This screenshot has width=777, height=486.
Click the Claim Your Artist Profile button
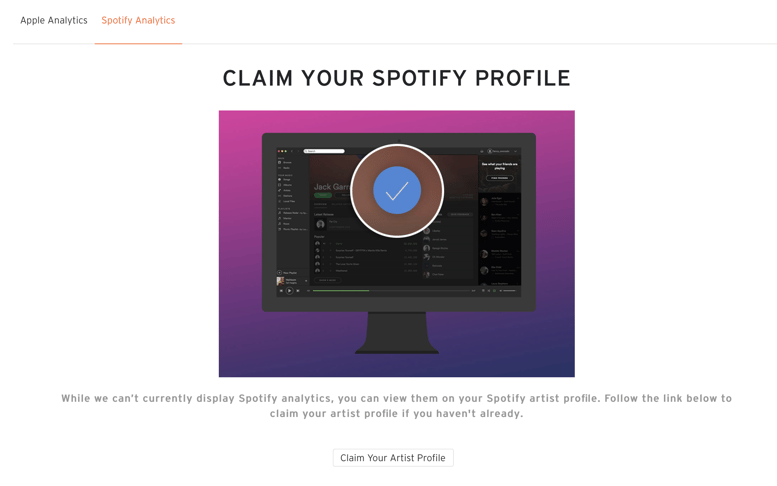(x=393, y=458)
